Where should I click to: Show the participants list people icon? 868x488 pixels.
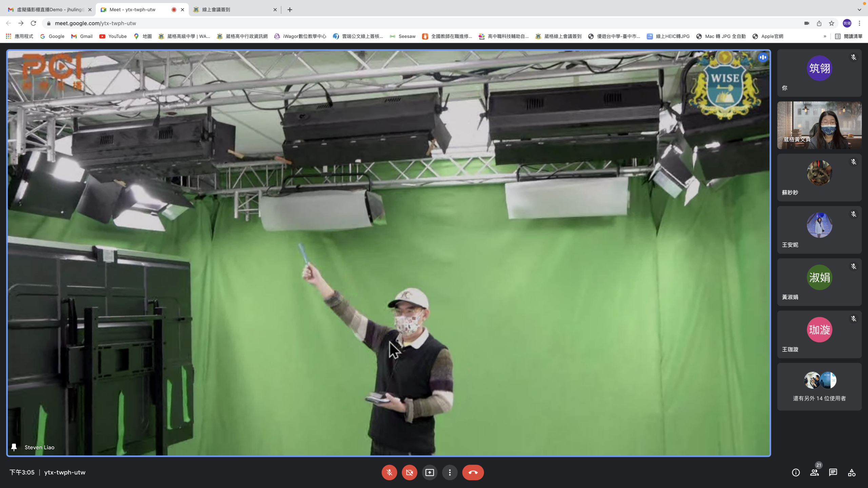[814, 472]
